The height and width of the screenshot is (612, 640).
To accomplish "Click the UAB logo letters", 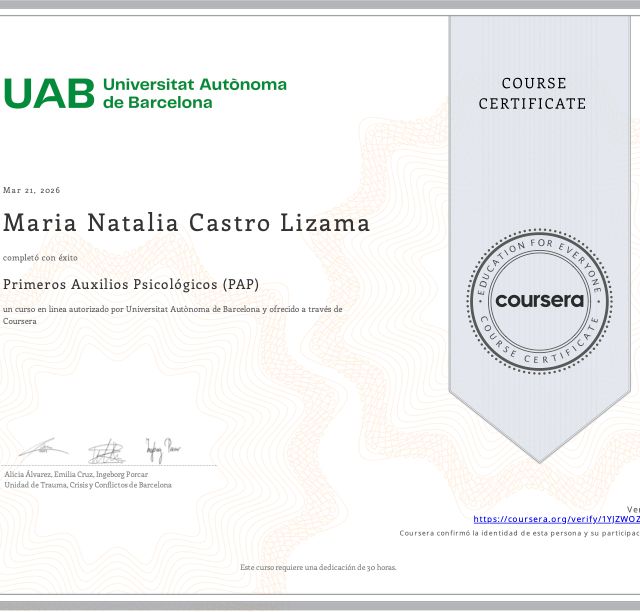I will pyautogui.click(x=49, y=93).
